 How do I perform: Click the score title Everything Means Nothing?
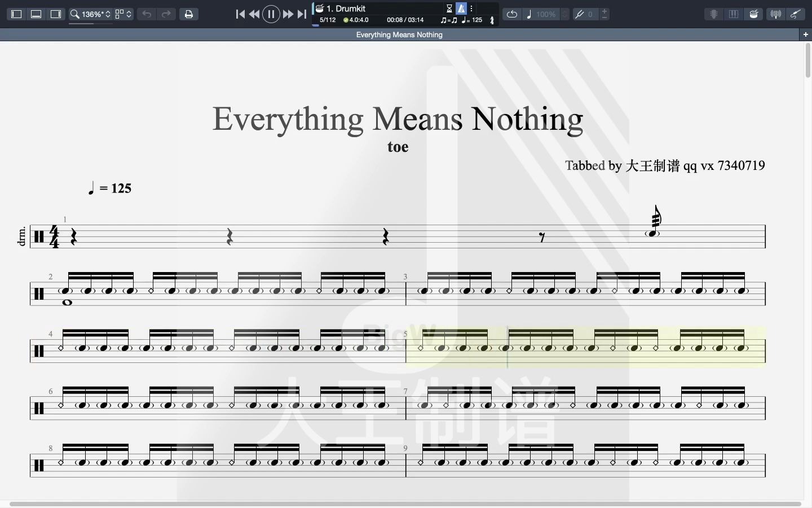pos(398,119)
